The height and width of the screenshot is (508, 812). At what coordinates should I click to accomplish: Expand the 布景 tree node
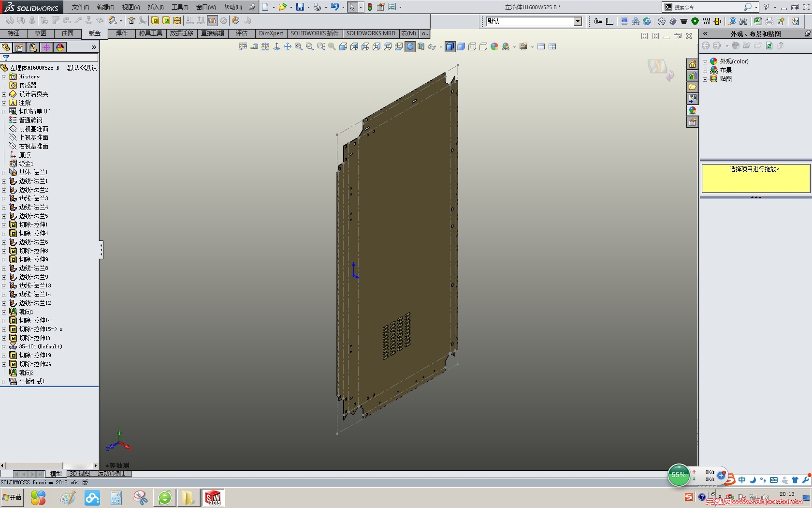pyautogui.click(x=705, y=70)
